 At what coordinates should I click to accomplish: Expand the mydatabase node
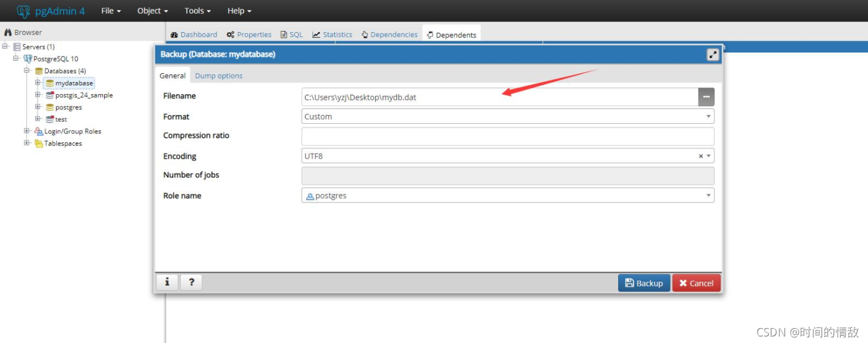[37, 83]
